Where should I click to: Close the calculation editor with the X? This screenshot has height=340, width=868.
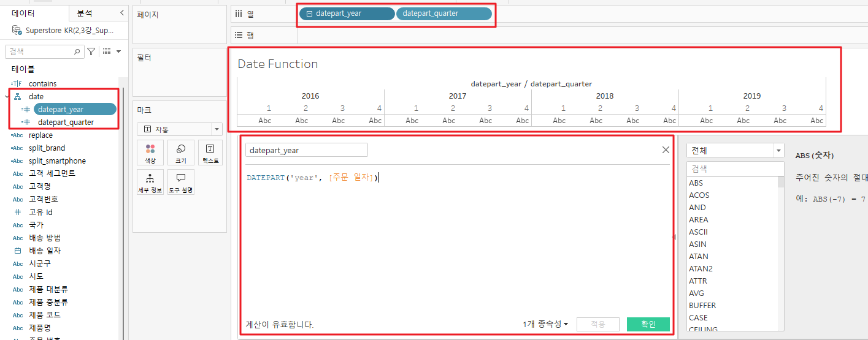point(666,150)
